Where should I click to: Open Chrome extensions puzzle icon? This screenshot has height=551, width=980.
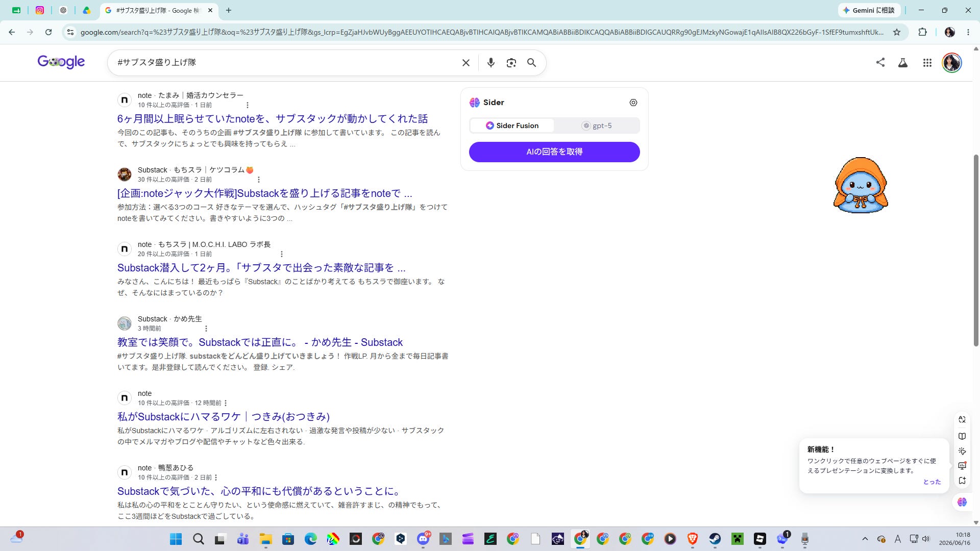922,32
